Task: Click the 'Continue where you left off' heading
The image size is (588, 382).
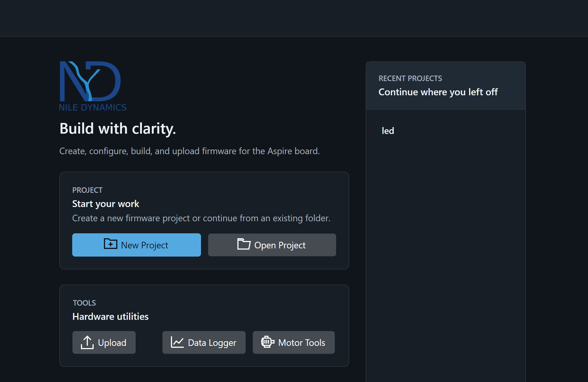Action: [x=438, y=92]
